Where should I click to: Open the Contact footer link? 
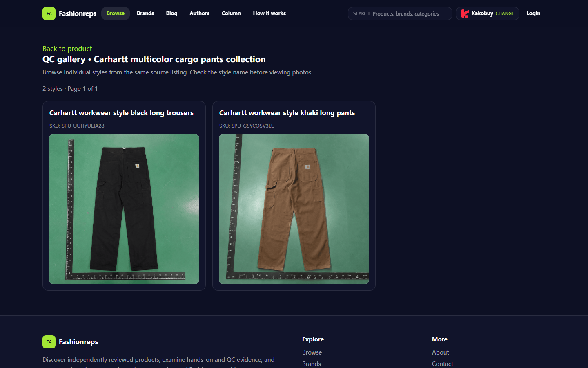click(443, 364)
